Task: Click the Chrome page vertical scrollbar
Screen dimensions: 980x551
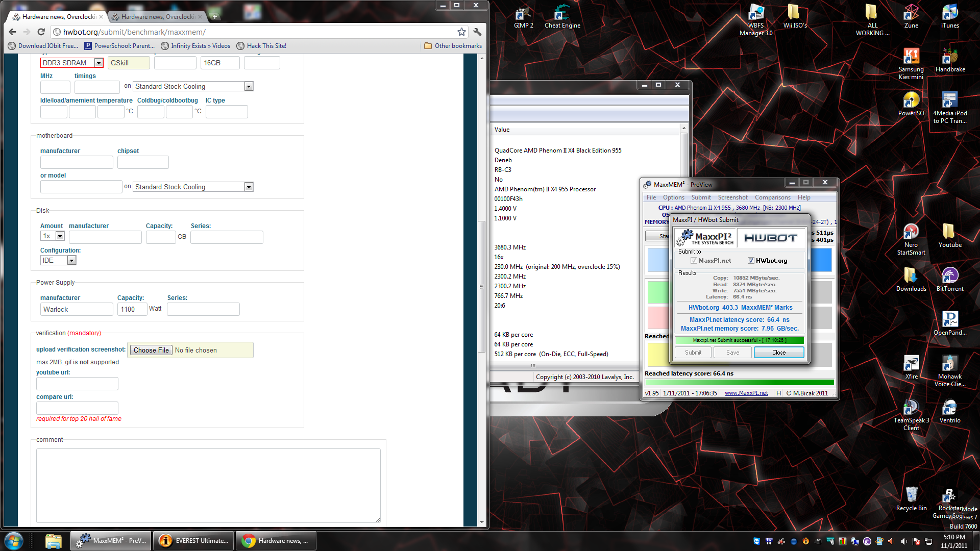Action: point(481,286)
